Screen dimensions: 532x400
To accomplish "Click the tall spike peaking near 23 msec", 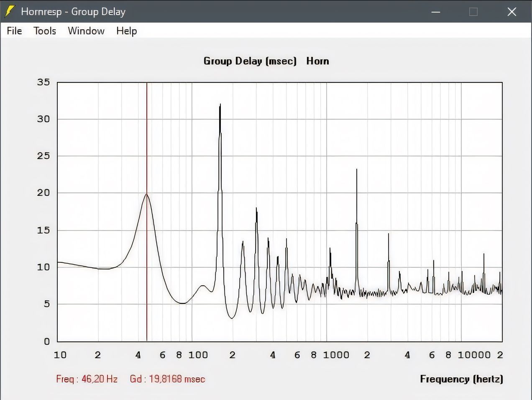I will [357, 171].
